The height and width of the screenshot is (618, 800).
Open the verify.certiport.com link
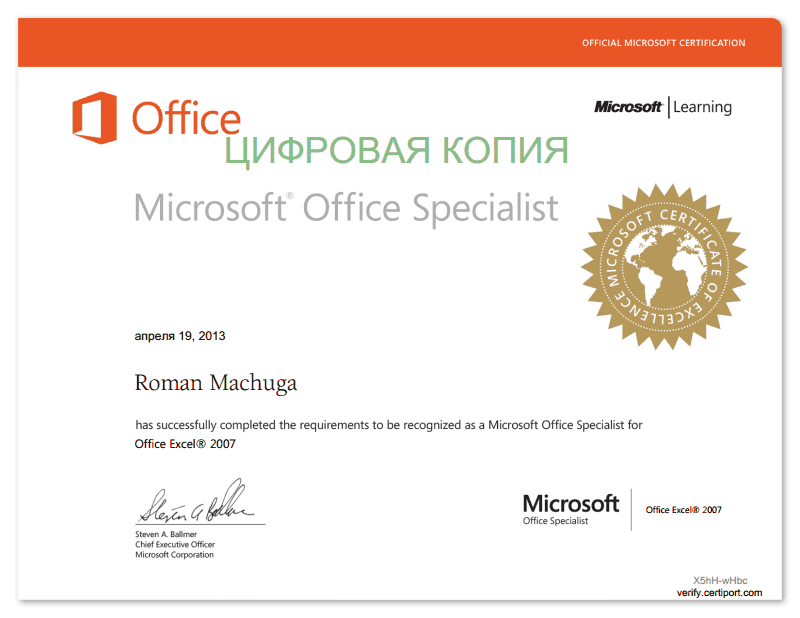click(719, 593)
